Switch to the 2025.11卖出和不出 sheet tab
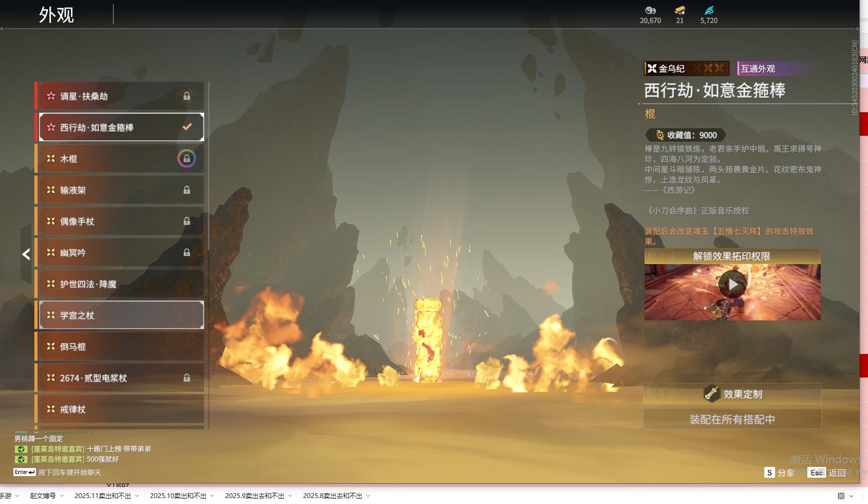 click(103, 496)
